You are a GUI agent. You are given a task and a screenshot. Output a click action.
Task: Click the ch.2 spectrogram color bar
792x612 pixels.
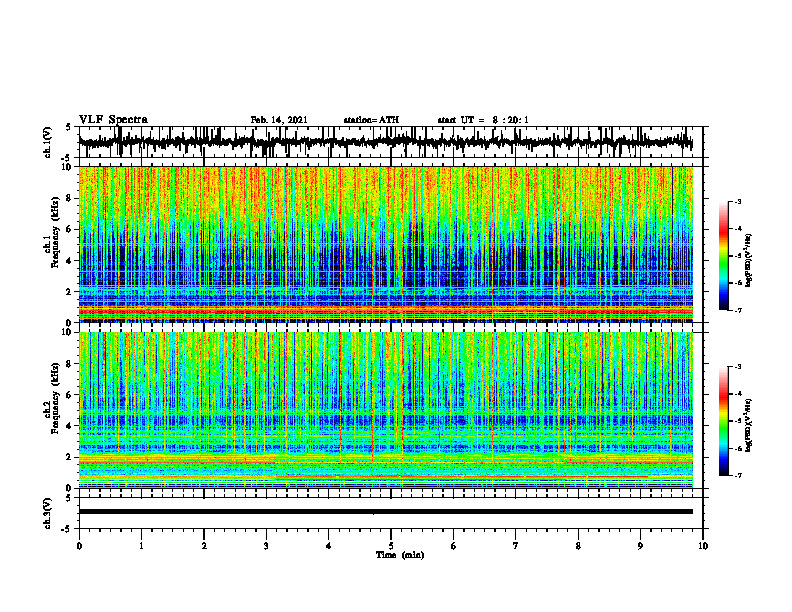tap(723, 421)
